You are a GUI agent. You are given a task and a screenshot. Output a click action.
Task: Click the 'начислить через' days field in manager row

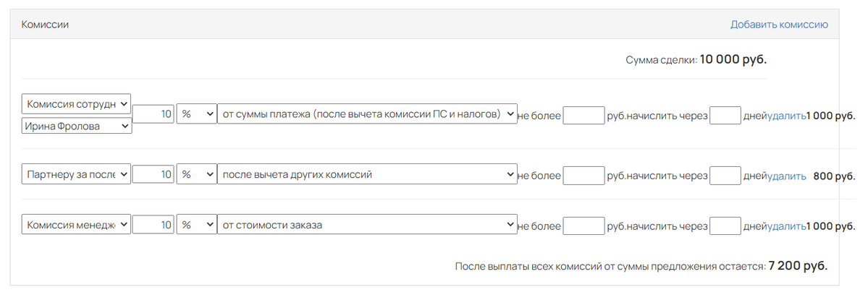[x=725, y=226]
